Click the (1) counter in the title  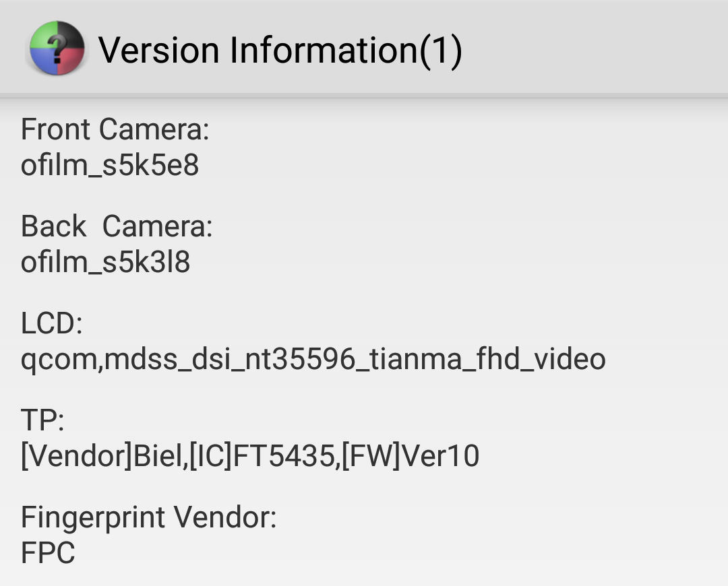(x=440, y=50)
